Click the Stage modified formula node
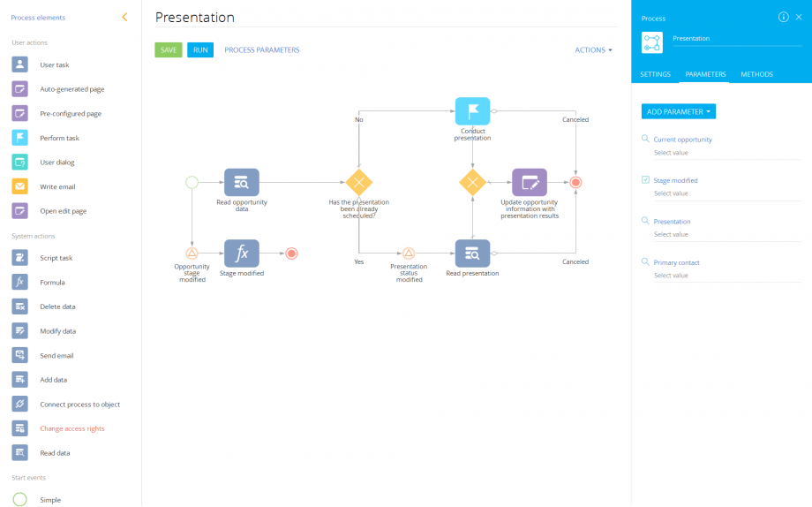This screenshot has width=812, height=507. pyautogui.click(x=241, y=253)
